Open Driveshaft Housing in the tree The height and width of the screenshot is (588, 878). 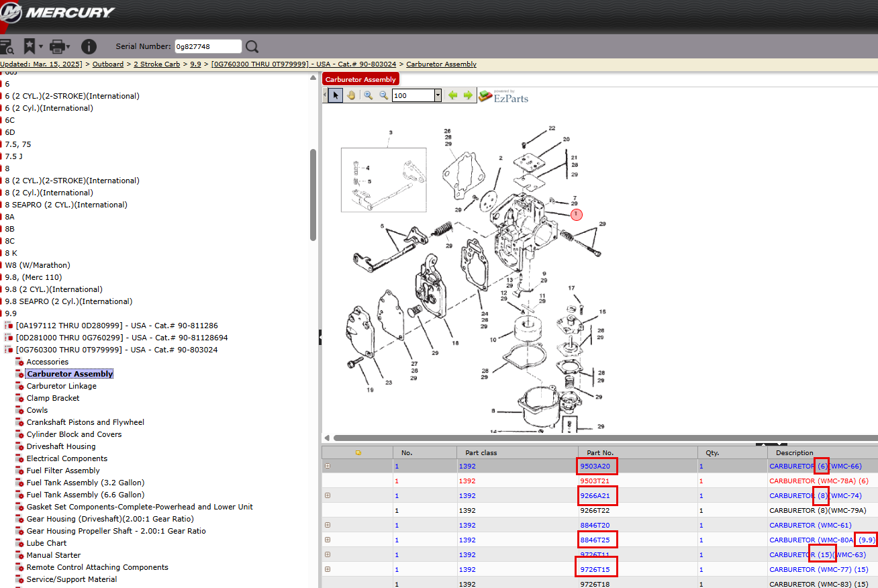pyautogui.click(x=61, y=446)
